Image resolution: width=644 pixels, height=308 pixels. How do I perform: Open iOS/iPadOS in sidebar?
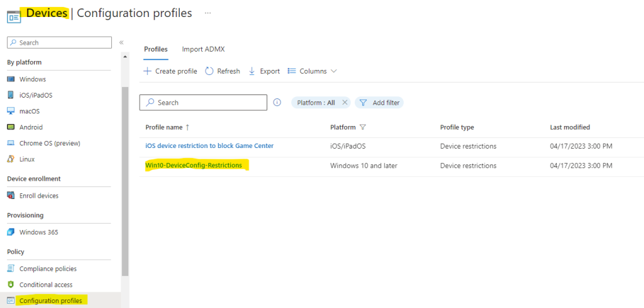tap(36, 95)
